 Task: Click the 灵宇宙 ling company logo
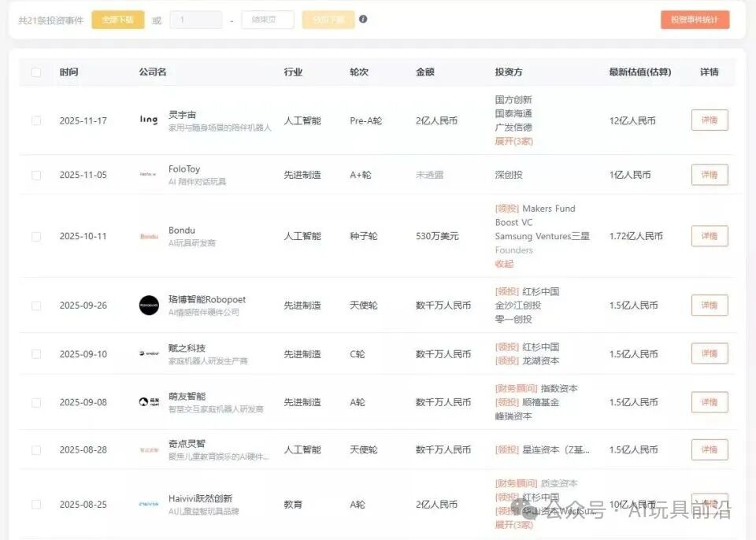[x=149, y=120]
